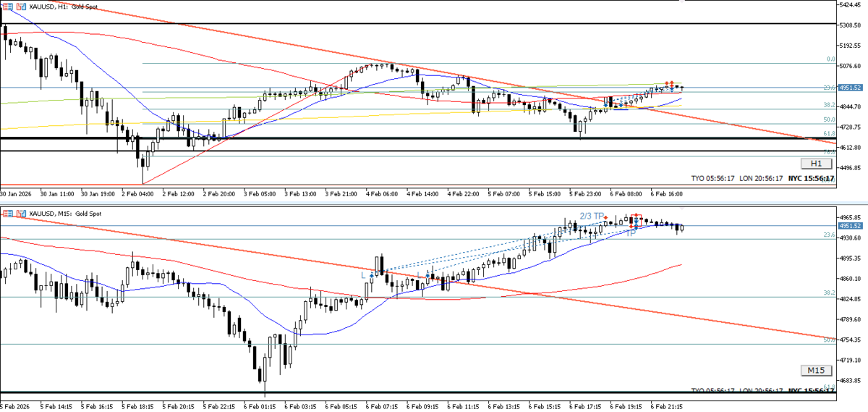Click the 4965.85 price label on the M15 scale
This screenshot has width=868, height=412.
pos(851,217)
